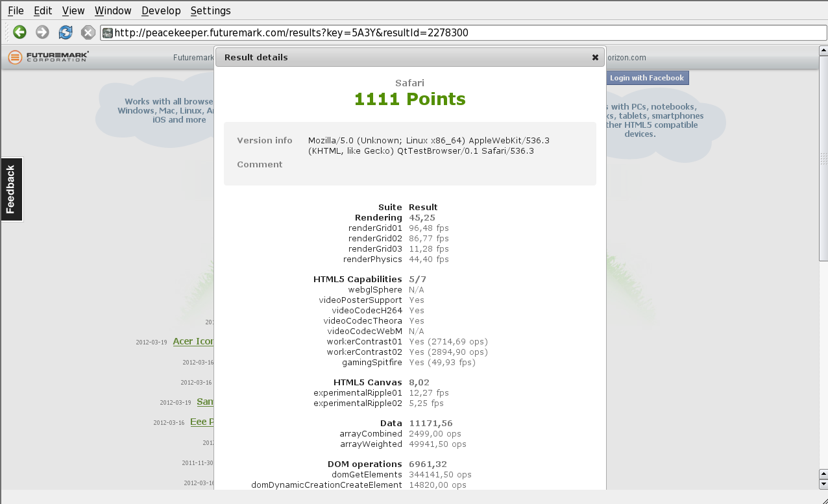Image resolution: width=828 pixels, height=504 pixels.
Task: Click the Forward navigation arrow
Action: pyautogui.click(x=42, y=32)
